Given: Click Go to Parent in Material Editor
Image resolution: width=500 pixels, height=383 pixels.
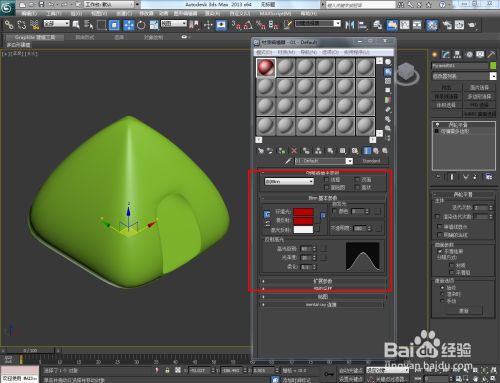Looking at the screenshot, I should [x=376, y=151].
